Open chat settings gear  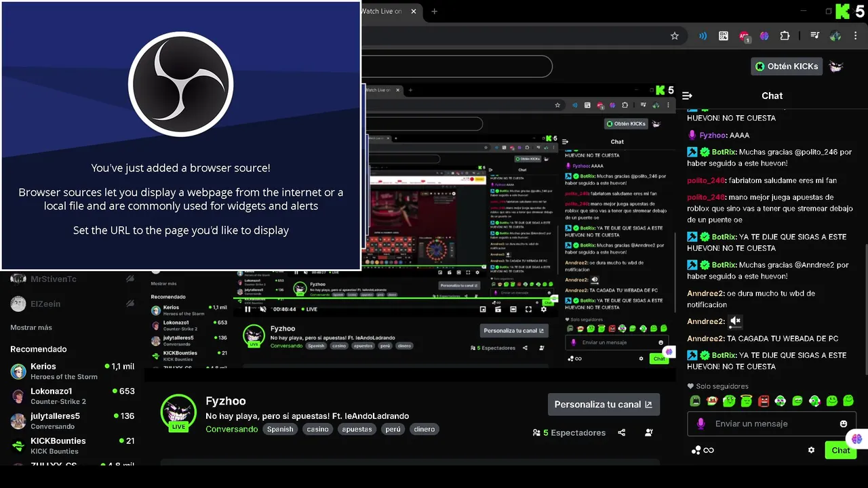point(811,450)
